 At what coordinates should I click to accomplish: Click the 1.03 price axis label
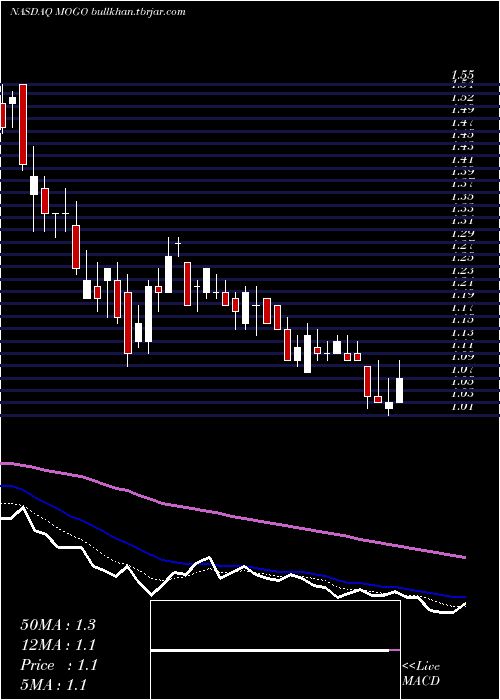coord(462,394)
